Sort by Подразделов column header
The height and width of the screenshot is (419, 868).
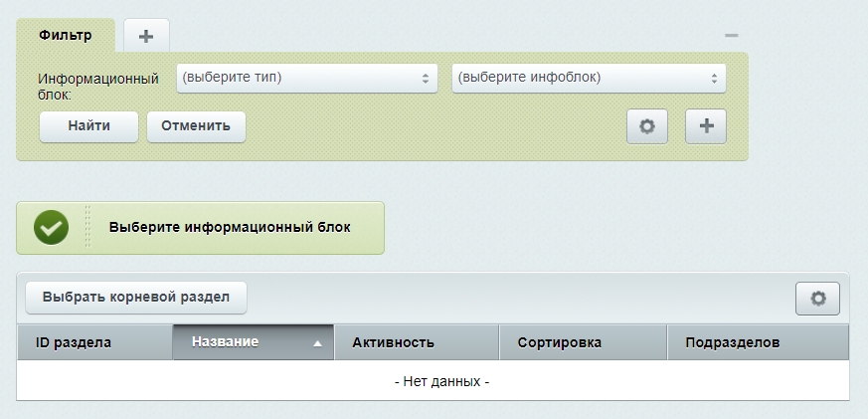coord(757,342)
